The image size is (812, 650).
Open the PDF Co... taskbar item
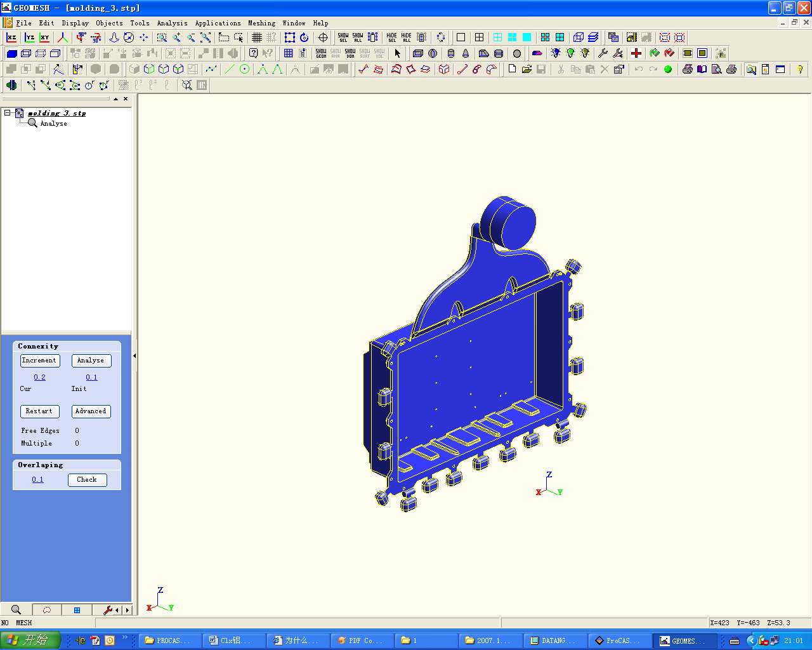tap(362, 640)
